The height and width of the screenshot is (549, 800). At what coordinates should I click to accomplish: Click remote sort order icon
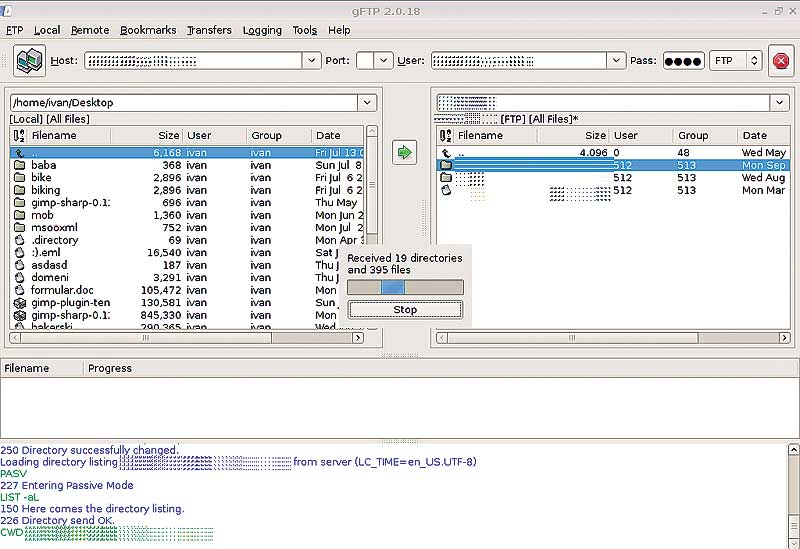[445, 135]
